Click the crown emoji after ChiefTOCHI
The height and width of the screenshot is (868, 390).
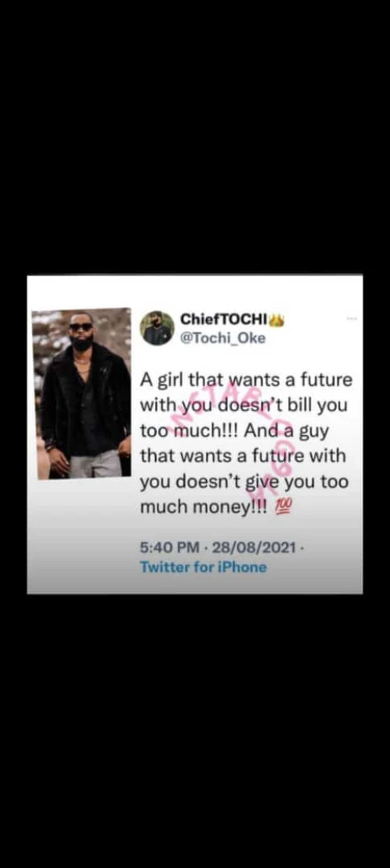point(276,319)
